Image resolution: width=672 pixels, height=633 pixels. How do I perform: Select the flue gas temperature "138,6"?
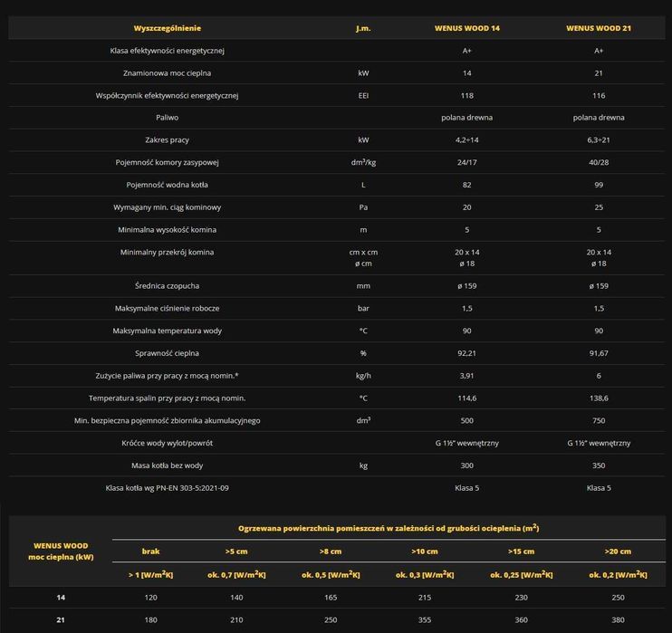click(x=599, y=398)
